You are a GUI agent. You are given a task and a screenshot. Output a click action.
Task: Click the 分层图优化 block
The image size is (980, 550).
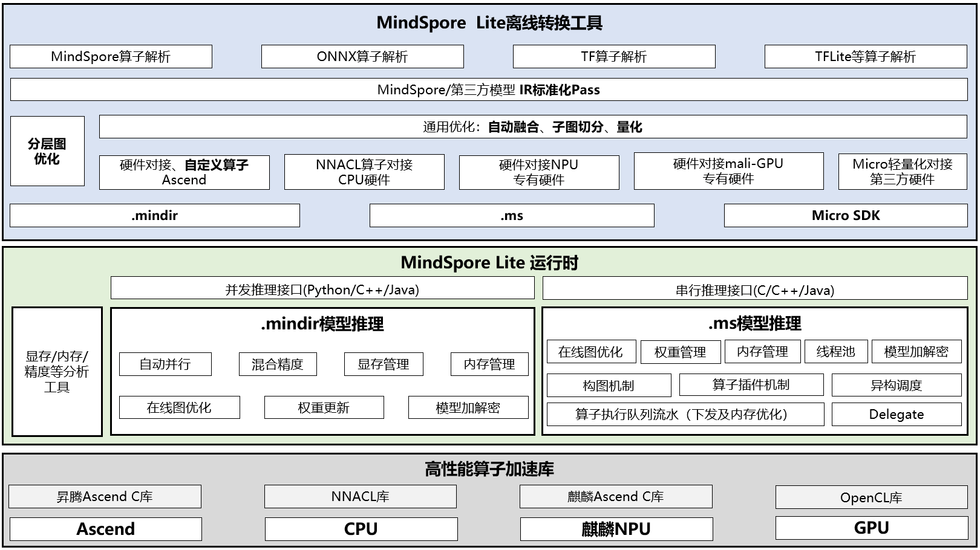[x=47, y=151]
